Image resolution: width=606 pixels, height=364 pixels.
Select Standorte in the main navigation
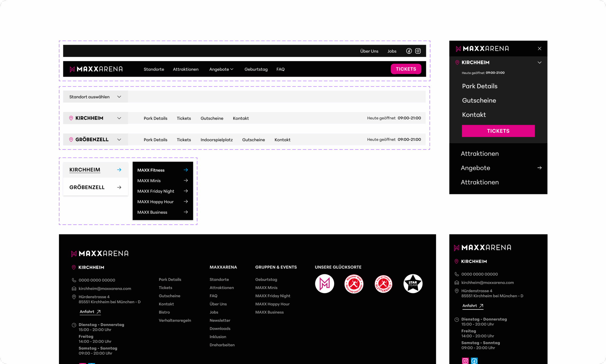click(x=154, y=69)
